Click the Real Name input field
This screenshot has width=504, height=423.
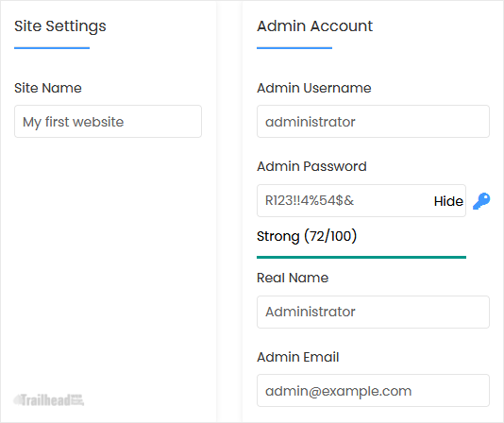[x=373, y=312]
